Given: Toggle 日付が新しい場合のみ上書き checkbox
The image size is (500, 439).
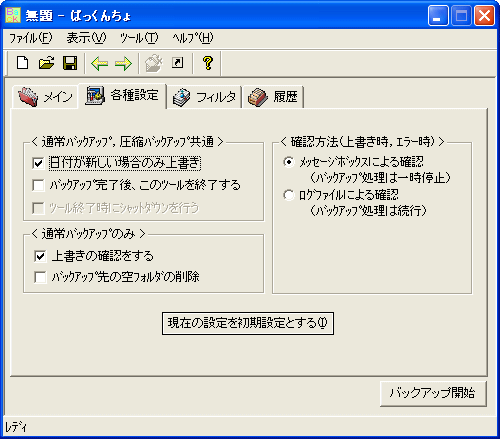Looking at the screenshot, I should pyautogui.click(x=38, y=163).
